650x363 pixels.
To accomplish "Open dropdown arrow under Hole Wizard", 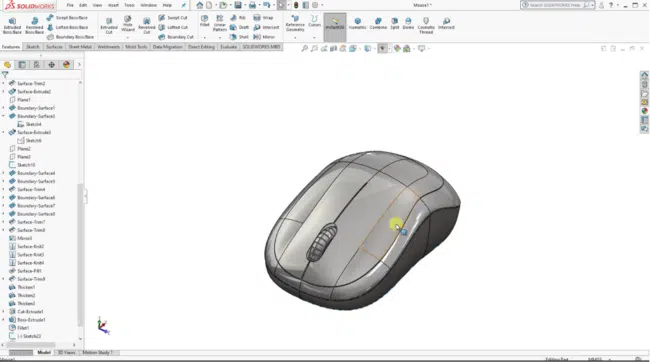I will (128, 37).
